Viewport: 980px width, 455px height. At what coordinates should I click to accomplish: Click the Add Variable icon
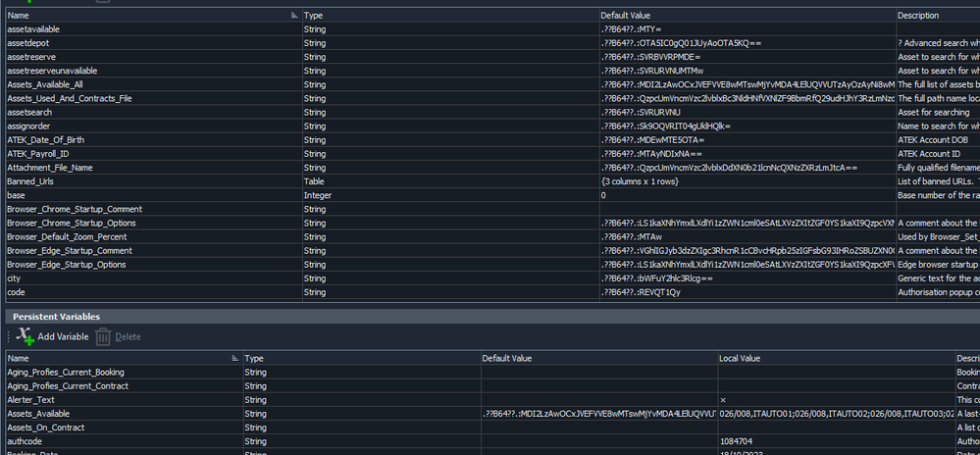[x=26, y=336]
